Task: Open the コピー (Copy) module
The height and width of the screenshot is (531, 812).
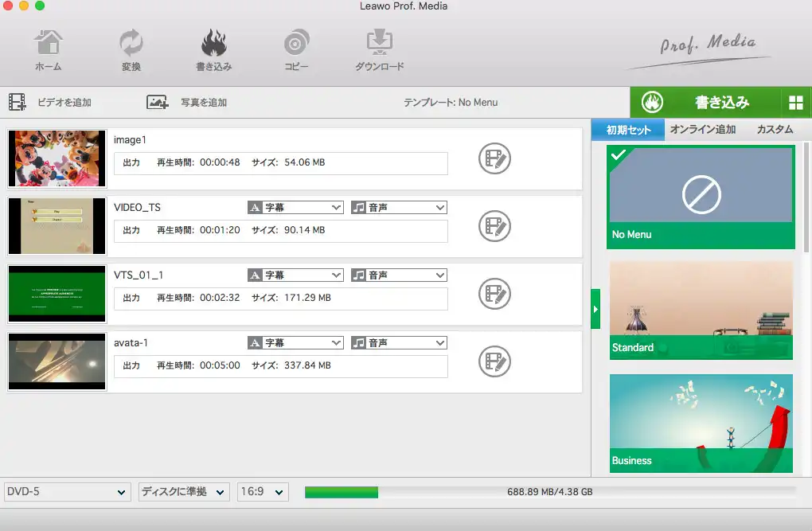Action: coord(295,48)
